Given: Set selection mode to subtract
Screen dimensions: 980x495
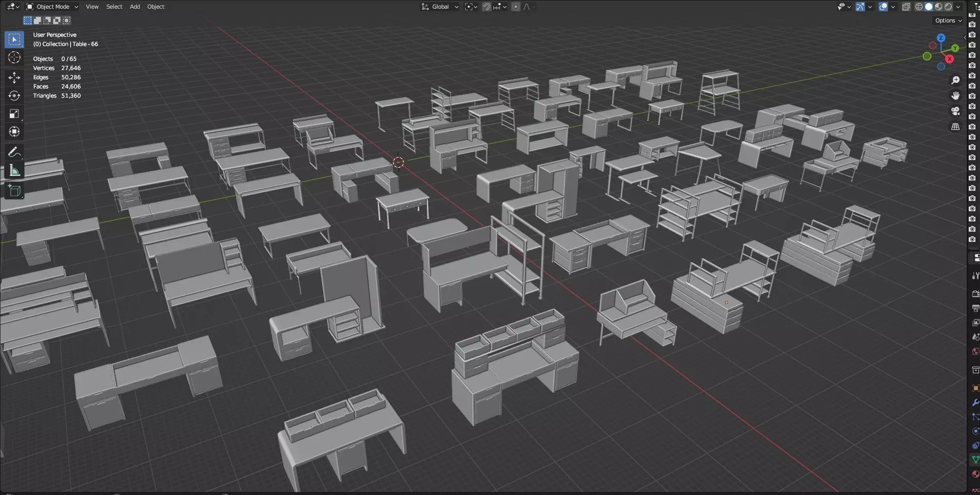Looking at the screenshot, I should (47, 20).
